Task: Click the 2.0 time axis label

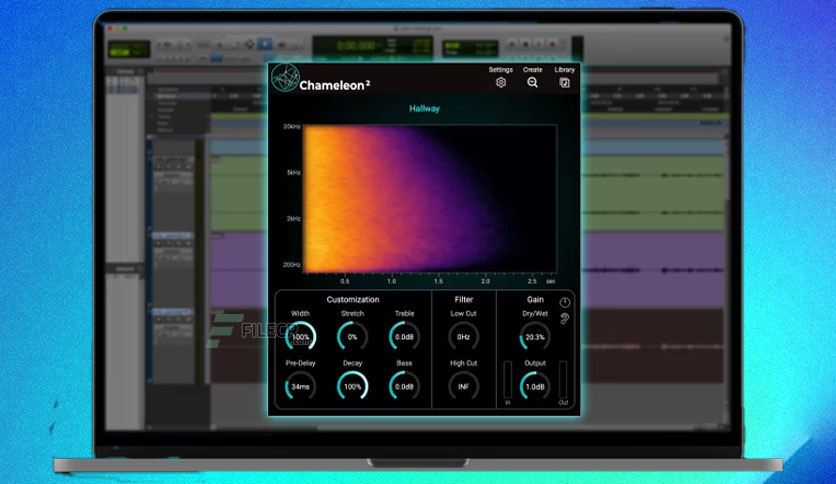Action: (x=485, y=281)
